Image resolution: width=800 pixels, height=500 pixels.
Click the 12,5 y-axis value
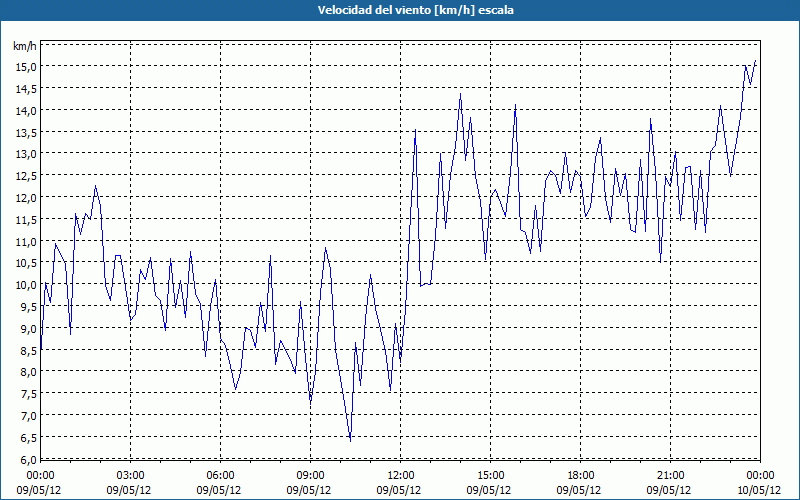pos(27,176)
